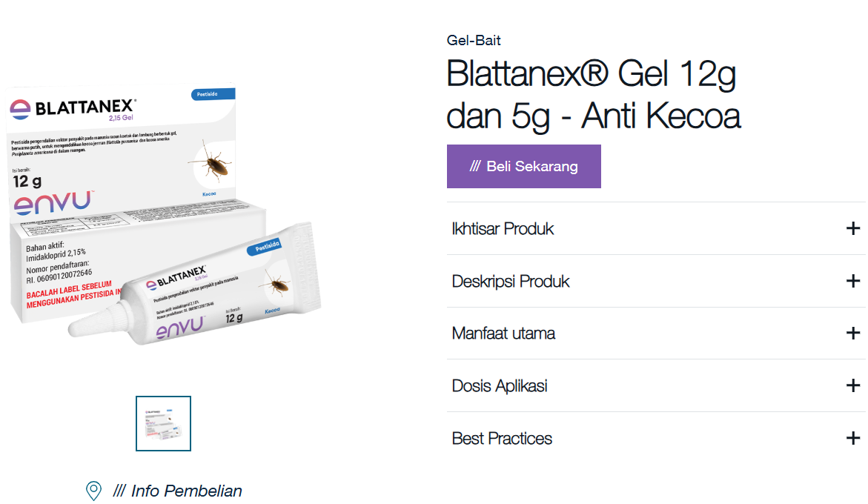Select the Gel-Bait category label
The width and height of the screenshot is (868, 504).
(x=473, y=40)
